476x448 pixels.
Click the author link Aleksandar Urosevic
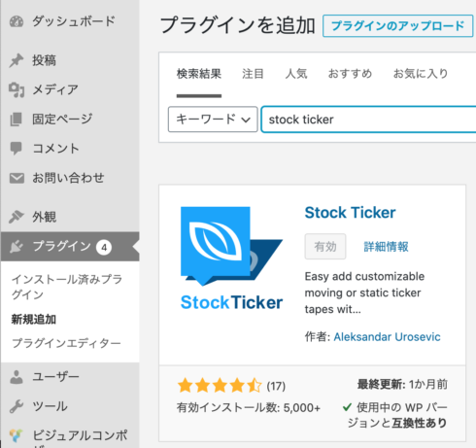pos(387,337)
